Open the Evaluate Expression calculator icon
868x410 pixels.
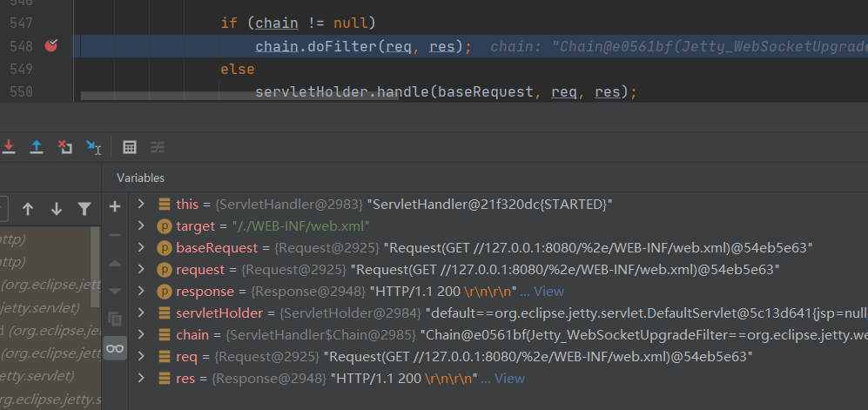coord(130,147)
